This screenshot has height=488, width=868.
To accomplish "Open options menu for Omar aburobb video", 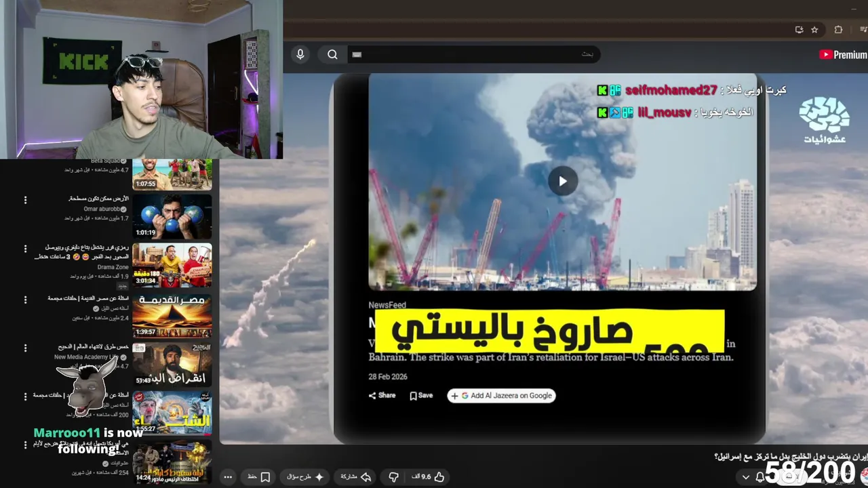I will coord(26,200).
